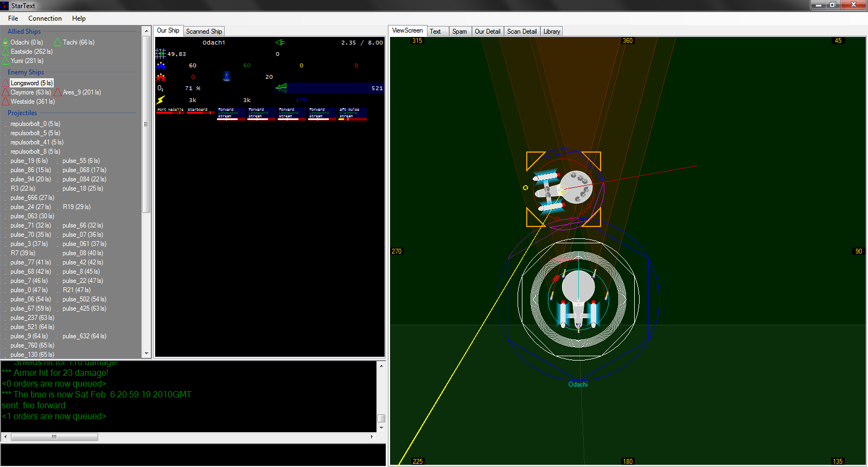The width and height of the screenshot is (868, 467).
Task: Select enemy ship Ares_9
Action: pos(81,92)
